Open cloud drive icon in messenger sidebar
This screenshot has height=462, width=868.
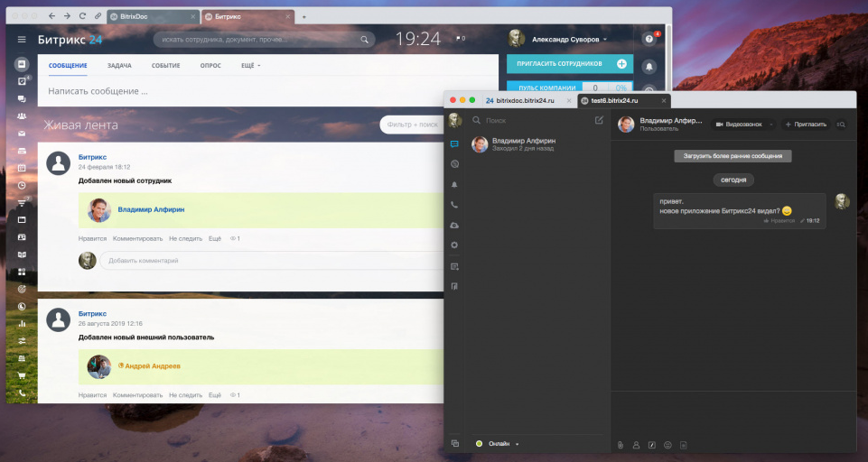click(454, 226)
